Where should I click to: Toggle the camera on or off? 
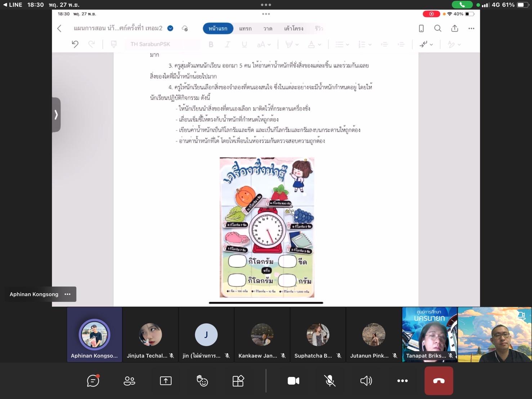(293, 381)
